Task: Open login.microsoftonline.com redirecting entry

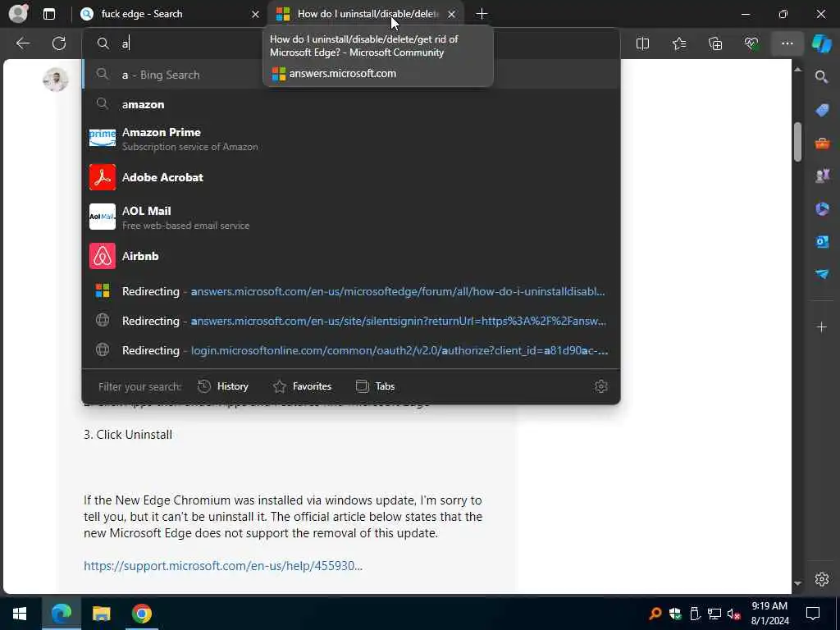Action: [x=351, y=350]
